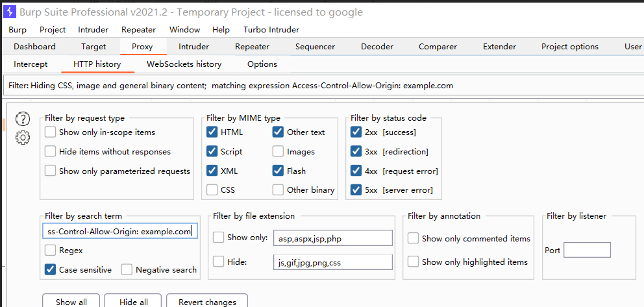Image resolution: width=644 pixels, height=307 pixels.
Task: Uncheck the Script MIME type
Action: (212, 151)
